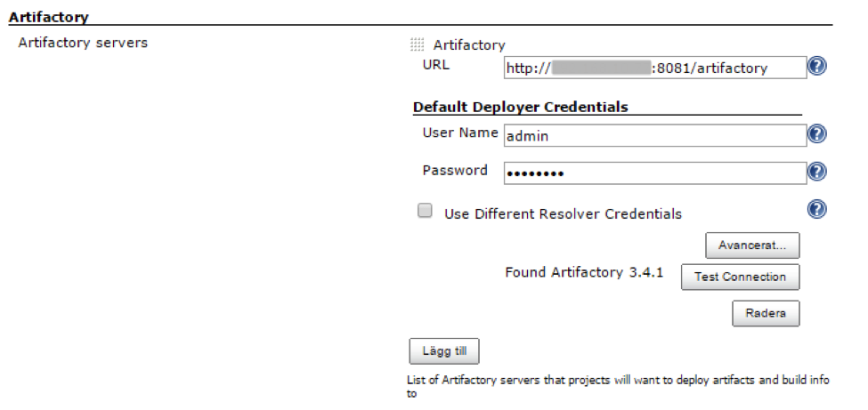Viewport: 868px width, 410px height.
Task: Click inside the masked Password field
Action: point(654,173)
